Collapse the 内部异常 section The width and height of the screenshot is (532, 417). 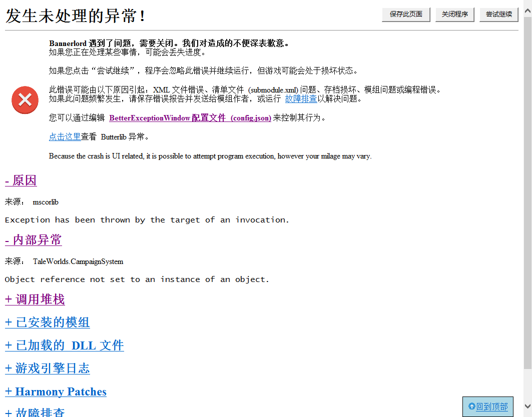click(x=33, y=239)
